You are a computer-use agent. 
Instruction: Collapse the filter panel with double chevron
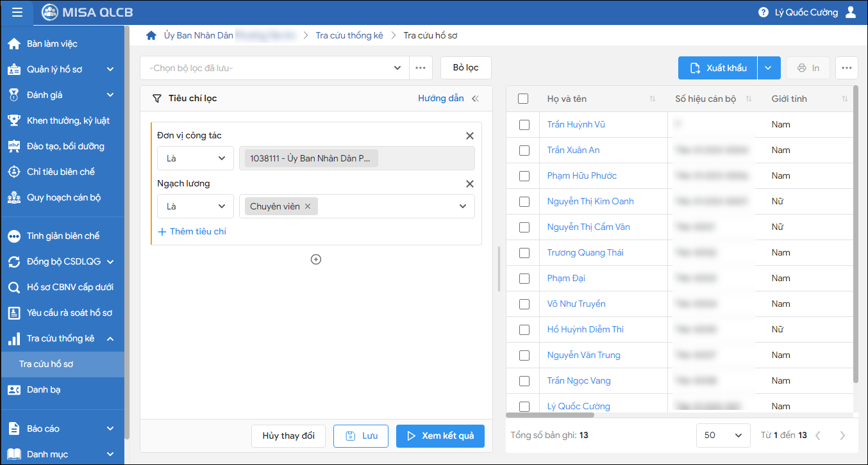coord(475,99)
